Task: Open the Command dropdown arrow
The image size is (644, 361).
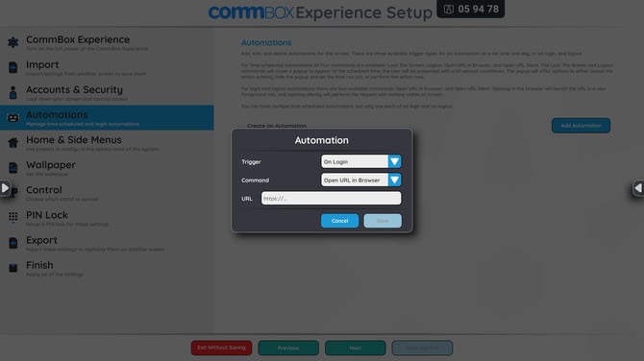Action: 394,180
